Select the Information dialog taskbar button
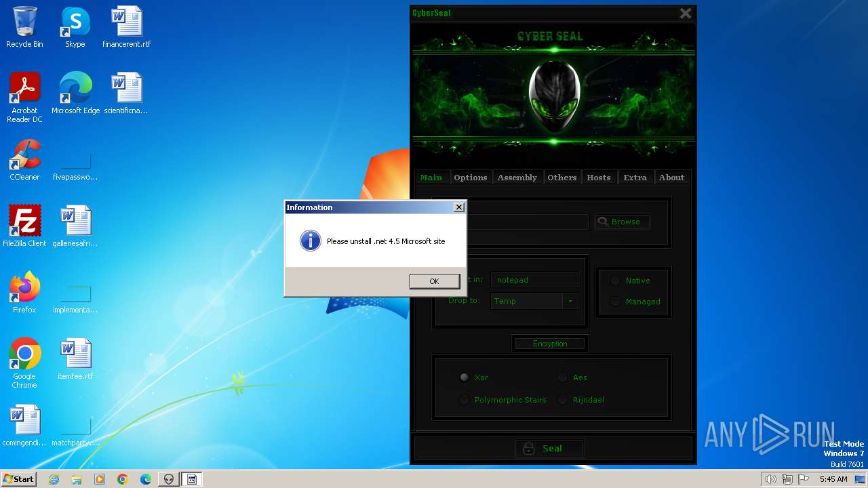868x488 pixels. click(x=192, y=479)
